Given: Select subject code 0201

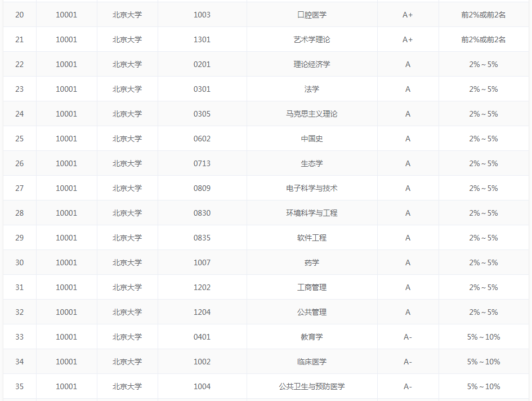Looking at the screenshot, I should coord(202,65).
